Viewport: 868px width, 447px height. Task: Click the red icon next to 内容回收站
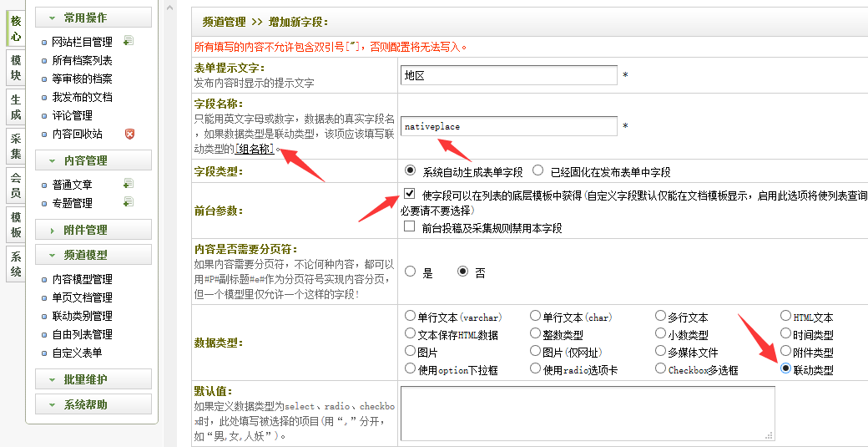click(129, 134)
